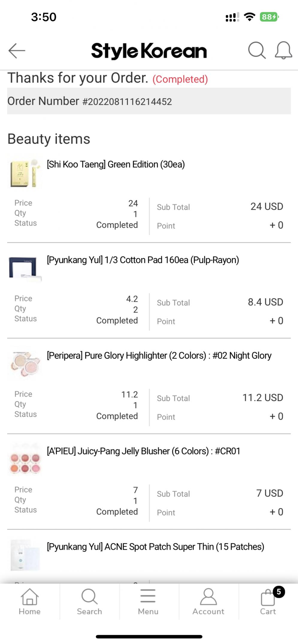
Task: Open Peripera highlighter product image
Action: [25, 364]
